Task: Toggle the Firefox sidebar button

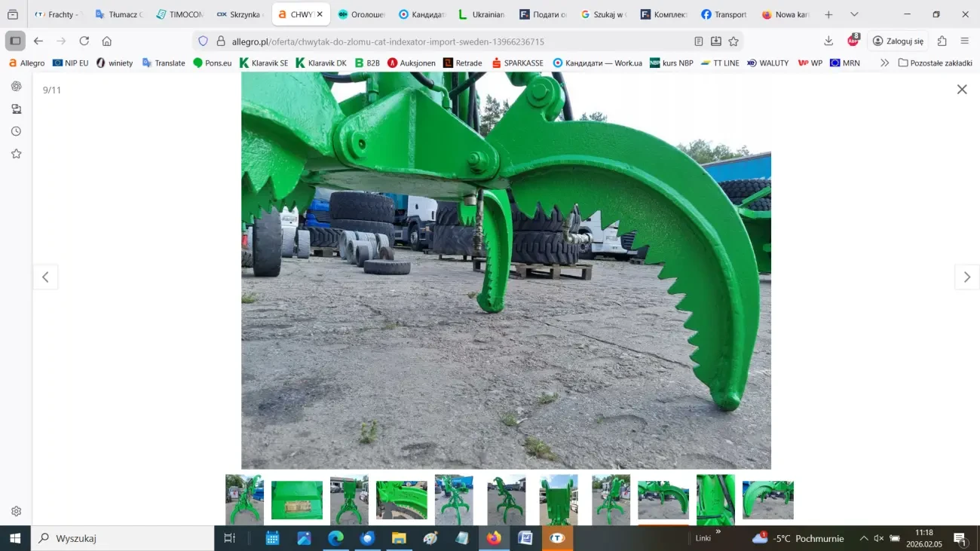Action: [15, 41]
